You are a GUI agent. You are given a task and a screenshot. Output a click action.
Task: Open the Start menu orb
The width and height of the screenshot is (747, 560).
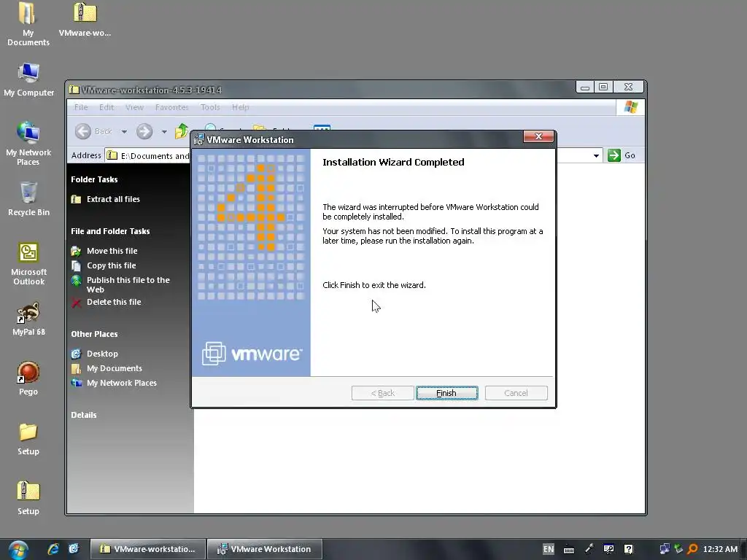(18, 550)
